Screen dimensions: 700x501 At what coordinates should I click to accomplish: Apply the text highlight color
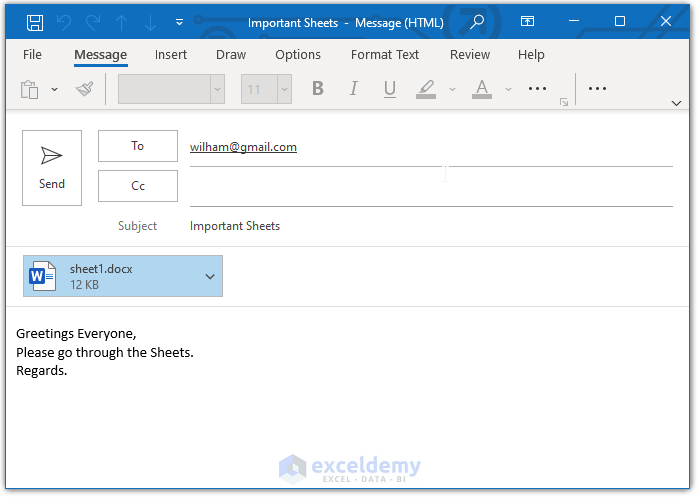(425, 89)
